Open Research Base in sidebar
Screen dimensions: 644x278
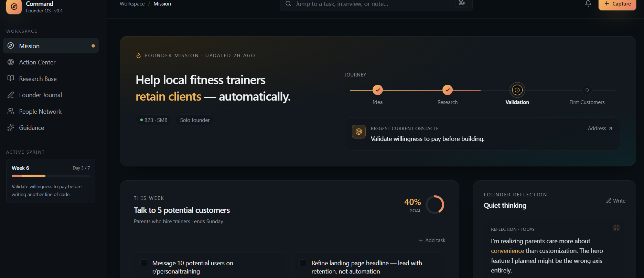tap(51, 79)
